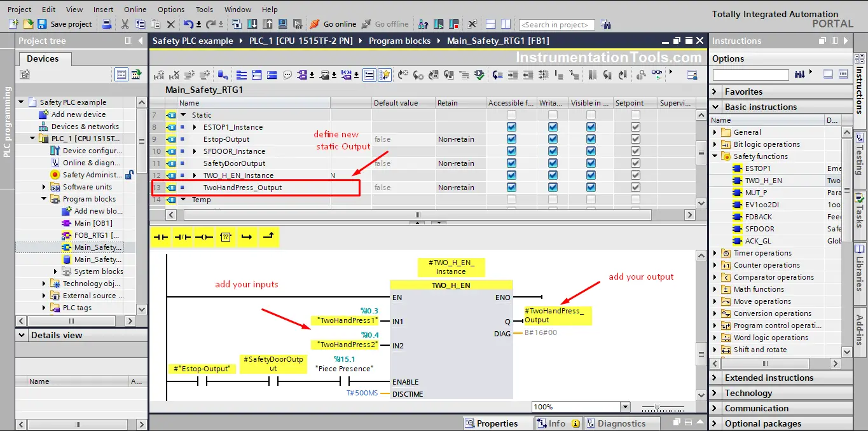Click the Download to device icon
The height and width of the screenshot is (431, 868).
251,24
